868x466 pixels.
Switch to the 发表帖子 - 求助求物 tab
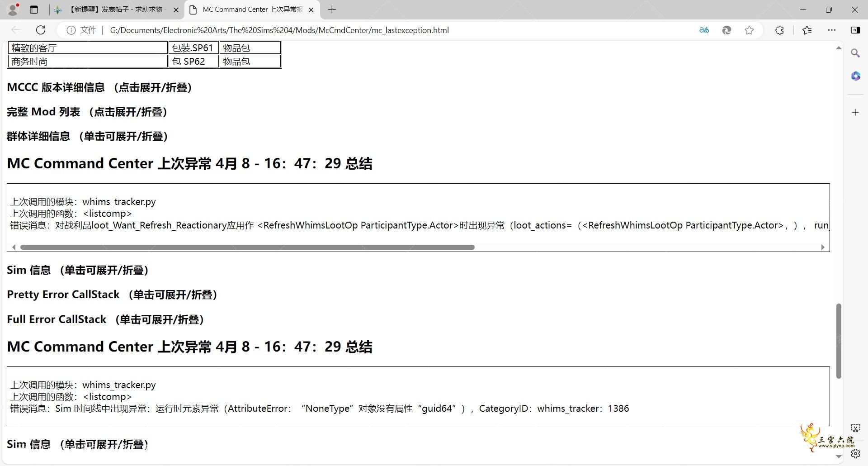117,10
